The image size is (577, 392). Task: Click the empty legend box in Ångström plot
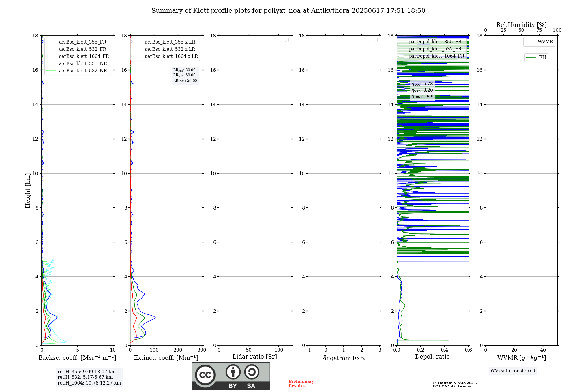point(376,40)
